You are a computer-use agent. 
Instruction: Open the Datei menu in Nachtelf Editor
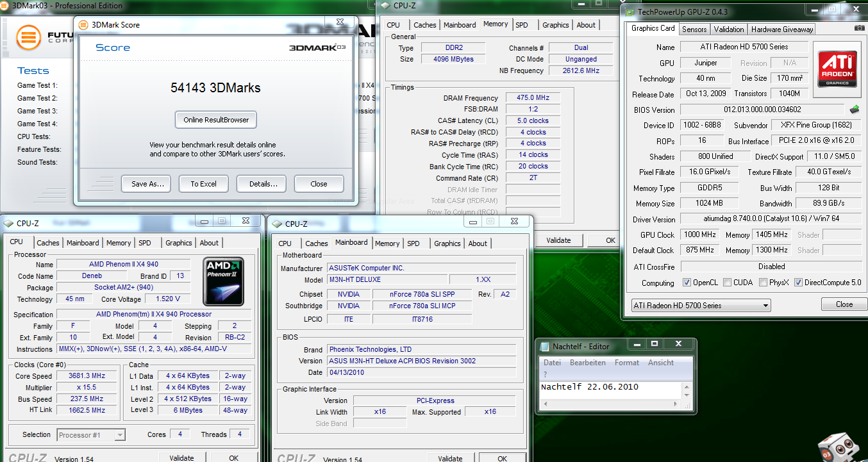click(x=552, y=363)
